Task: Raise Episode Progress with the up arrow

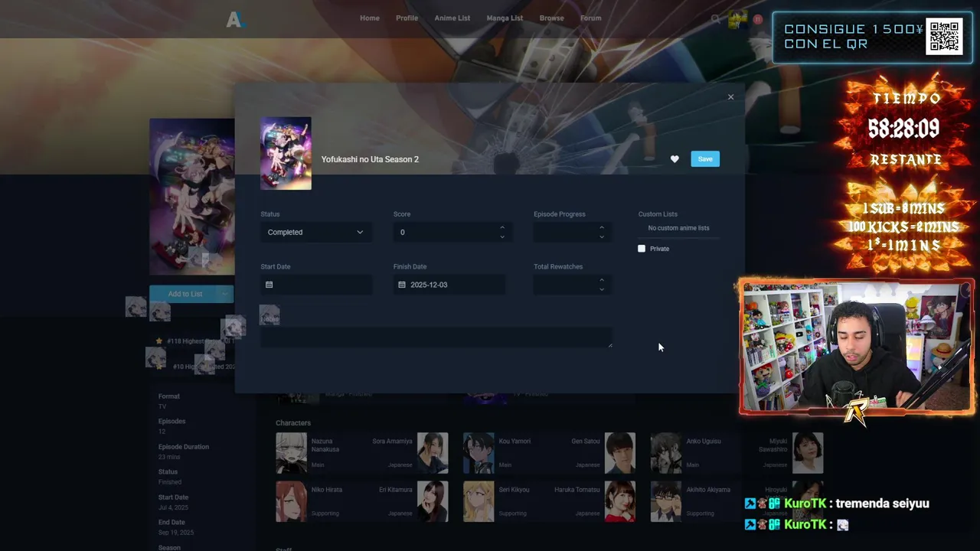Action: click(x=602, y=227)
